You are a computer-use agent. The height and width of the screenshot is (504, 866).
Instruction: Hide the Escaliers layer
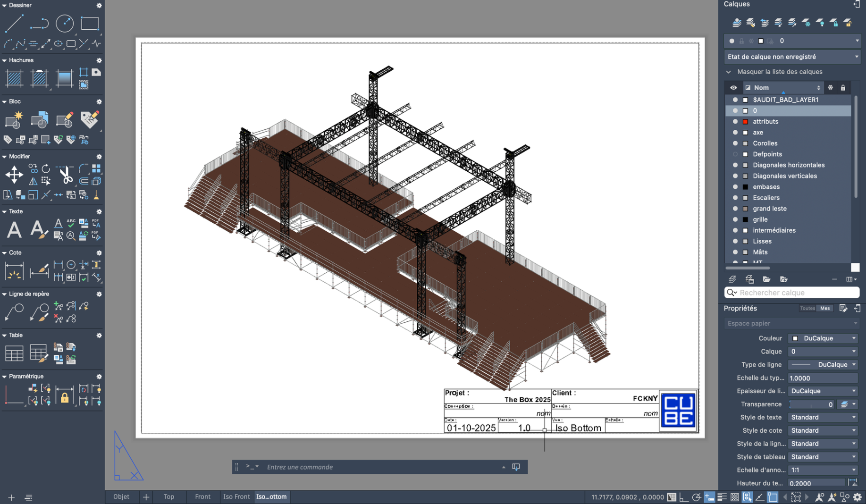(x=735, y=198)
